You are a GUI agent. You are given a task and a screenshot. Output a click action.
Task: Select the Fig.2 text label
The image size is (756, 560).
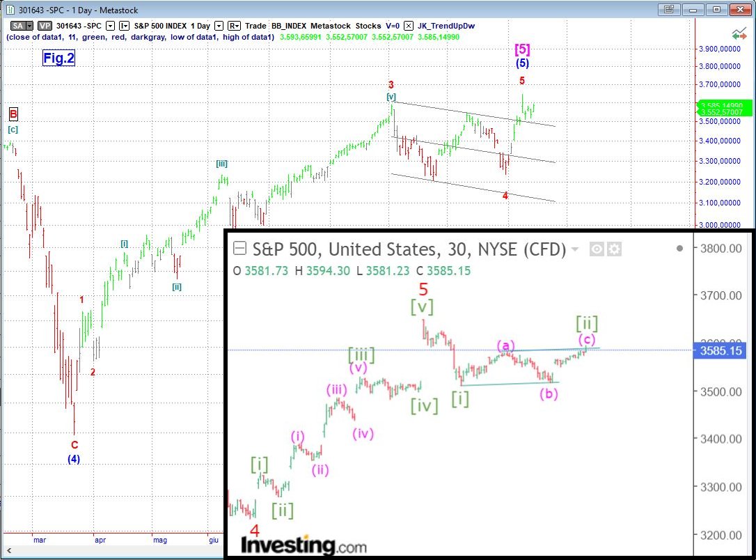[58, 58]
